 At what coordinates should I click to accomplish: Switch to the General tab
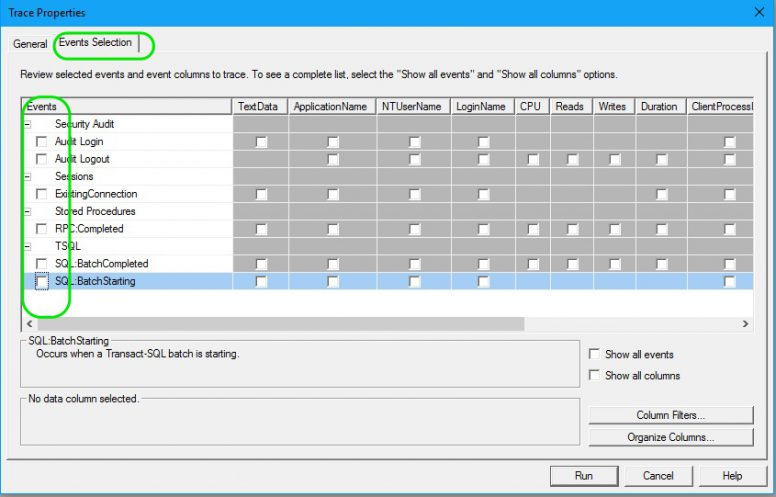click(x=30, y=44)
